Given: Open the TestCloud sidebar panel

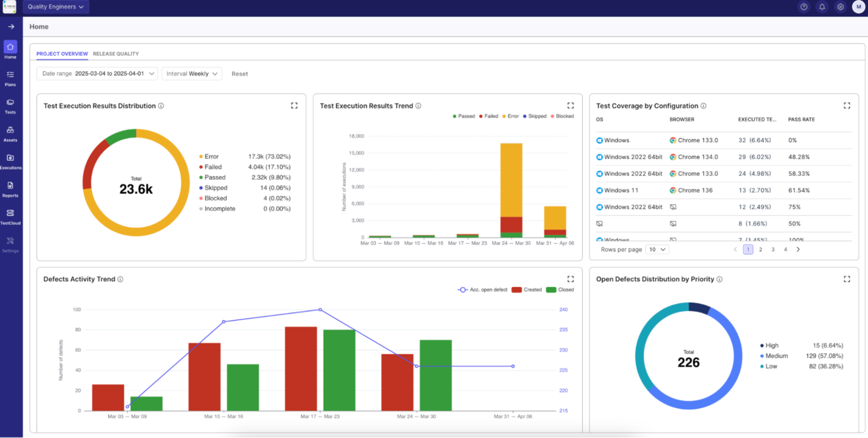Looking at the screenshot, I should coord(10,214).
